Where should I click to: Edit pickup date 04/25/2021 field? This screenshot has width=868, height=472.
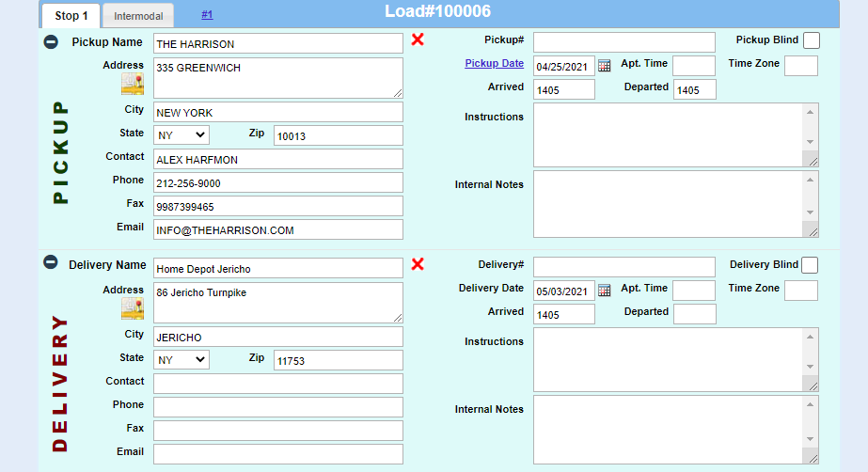[564, 66]
